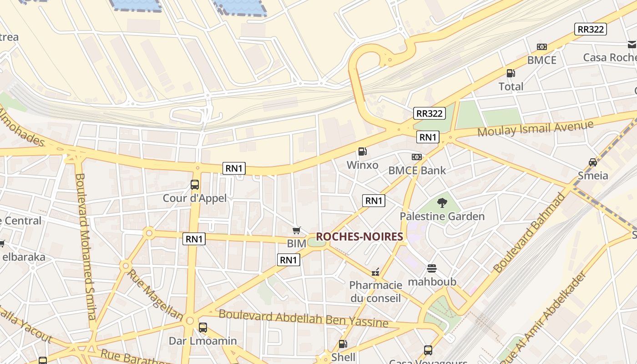
Task: Open the Pharmacie du conseil pharmacy icon
Action: point(376,272)
